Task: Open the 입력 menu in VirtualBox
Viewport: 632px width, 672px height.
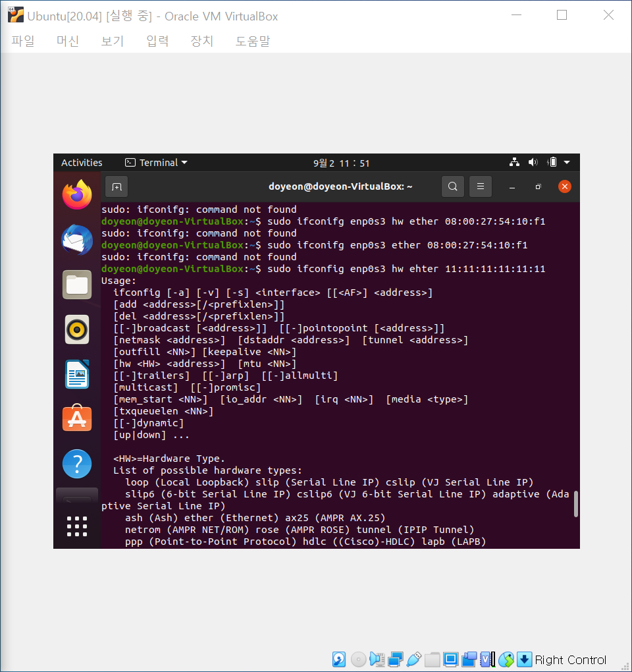Action: coord(157,41)
